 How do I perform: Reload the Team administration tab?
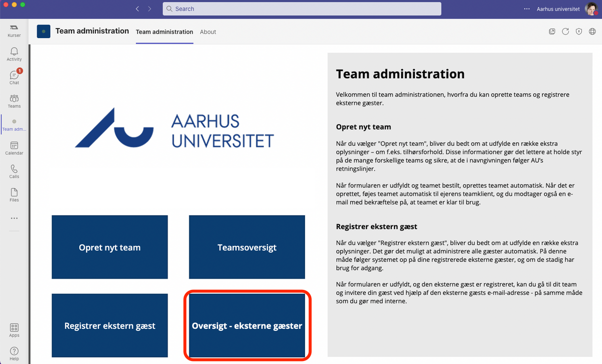pos(565,31)
